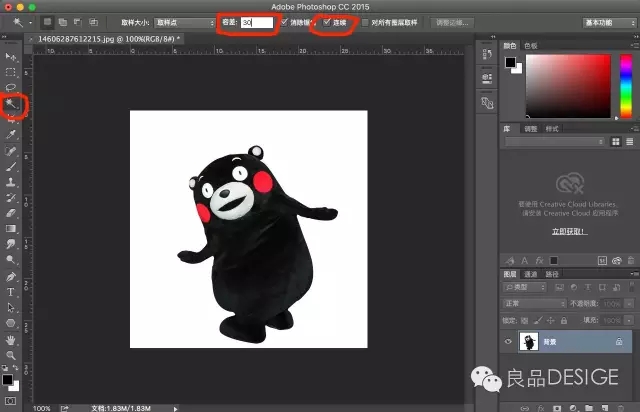Screen dimensions: 640x412
Task: Select the Lasso tool
Action: coord(12,87)
